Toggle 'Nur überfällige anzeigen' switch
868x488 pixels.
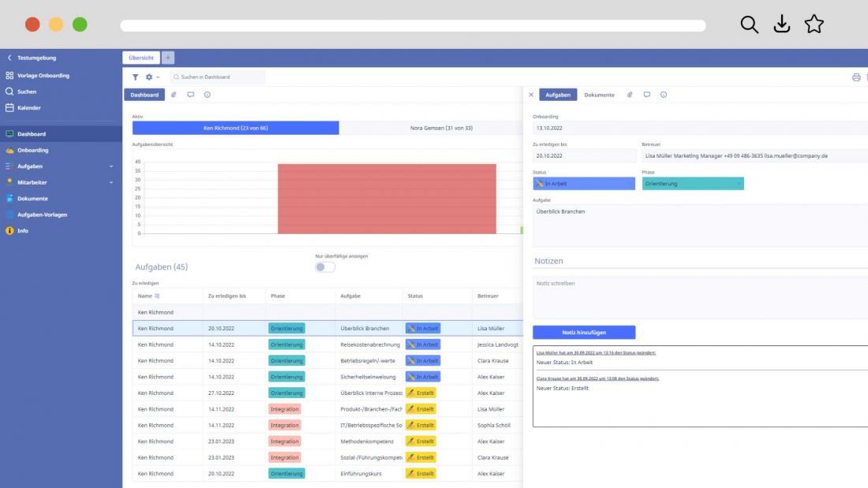click(x=324, y=266)
